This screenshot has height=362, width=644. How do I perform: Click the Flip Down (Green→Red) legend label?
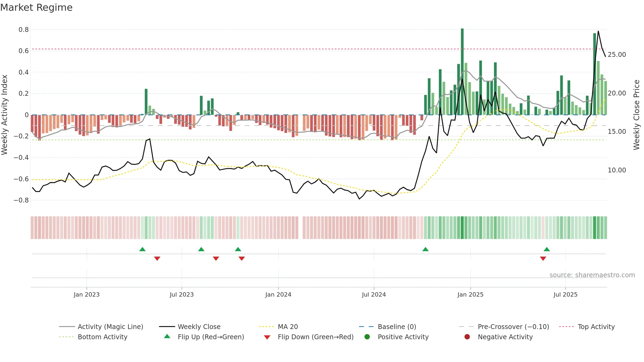coord(316,337)
